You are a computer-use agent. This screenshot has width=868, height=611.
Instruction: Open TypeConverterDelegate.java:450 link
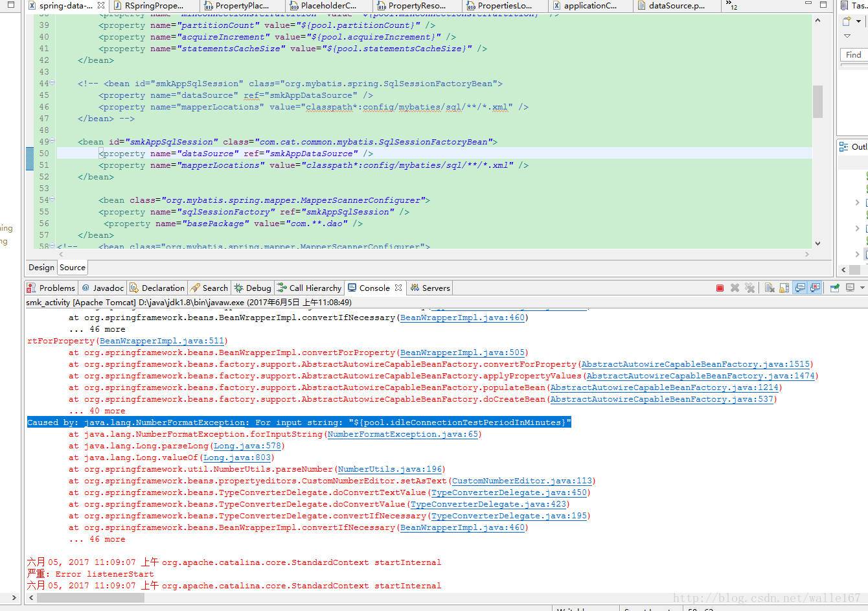pos(509,492)
